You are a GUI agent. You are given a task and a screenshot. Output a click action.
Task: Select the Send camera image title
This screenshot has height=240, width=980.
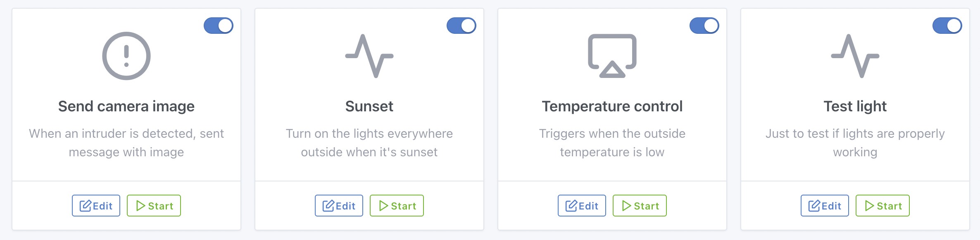[x=126, y=106]
